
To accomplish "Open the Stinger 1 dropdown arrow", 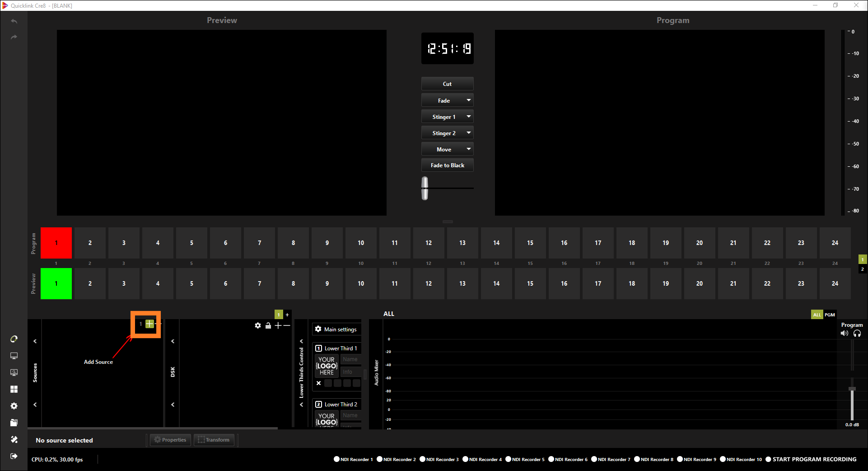I will (469, 117).
